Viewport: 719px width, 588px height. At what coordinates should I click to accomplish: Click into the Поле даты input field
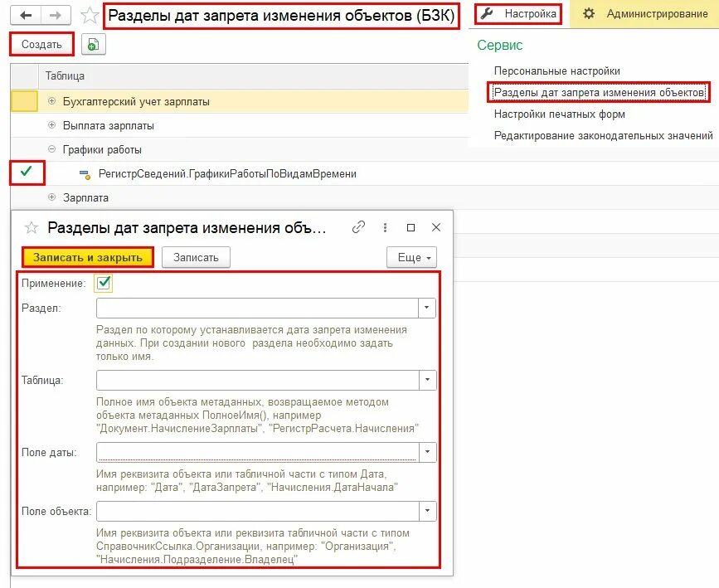tap(258, 452)
